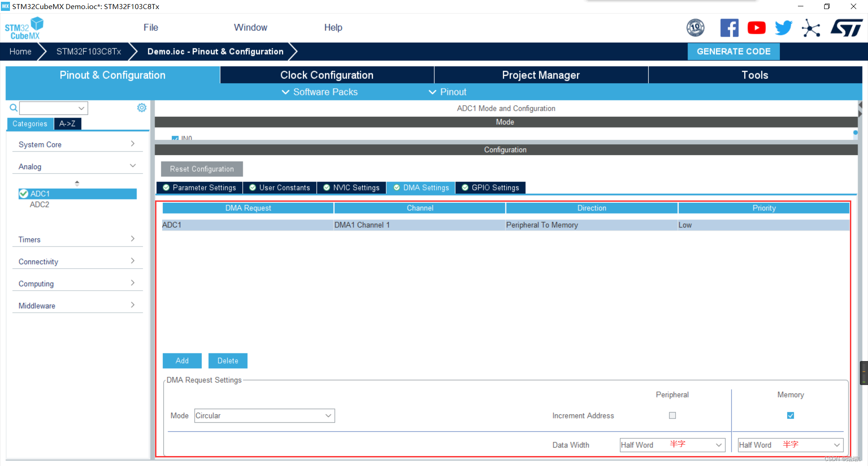
Task: Open the Software Packs dropdown
Action: tap(320, 92)
